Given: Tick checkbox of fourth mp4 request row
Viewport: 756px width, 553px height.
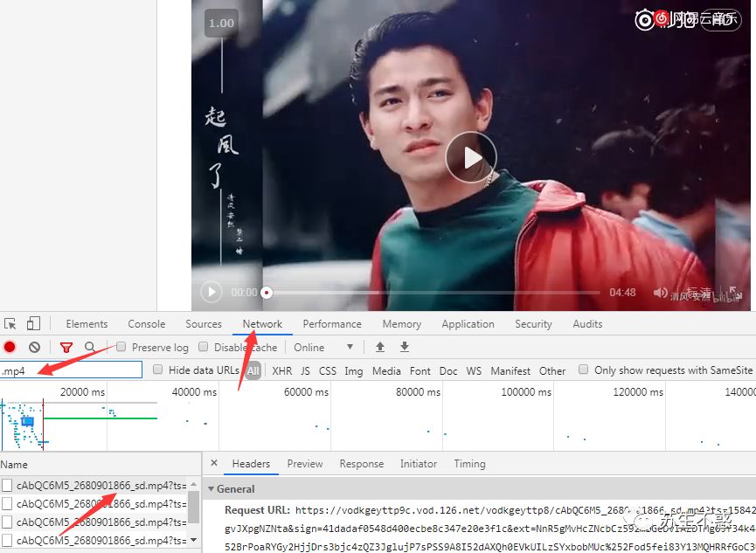Looking at the screenshot, I should pyautogui.click(x=7, y=540).
